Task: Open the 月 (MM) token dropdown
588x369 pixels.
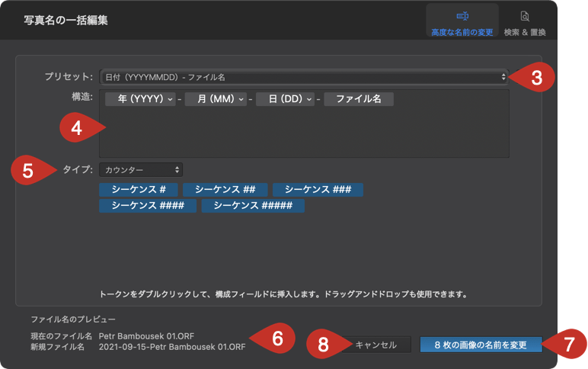Action: point(216,99)
